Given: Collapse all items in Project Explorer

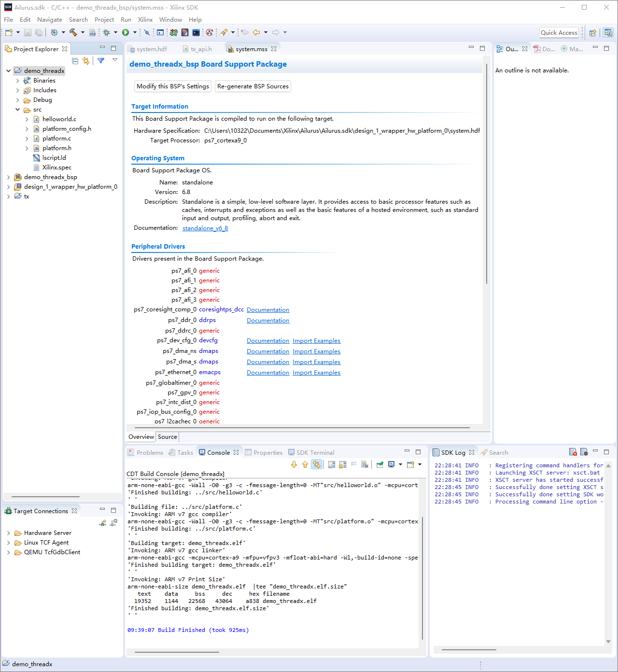Looking at the screenshot, I should point(75,61).
